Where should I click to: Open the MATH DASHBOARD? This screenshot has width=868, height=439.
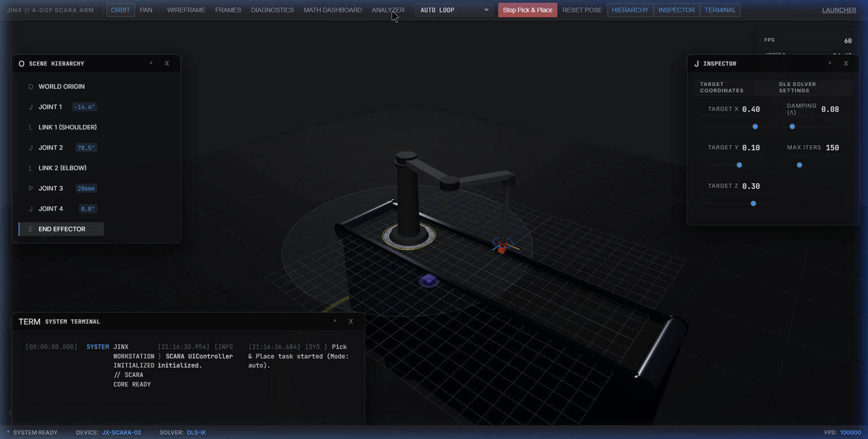coord(333,10)
